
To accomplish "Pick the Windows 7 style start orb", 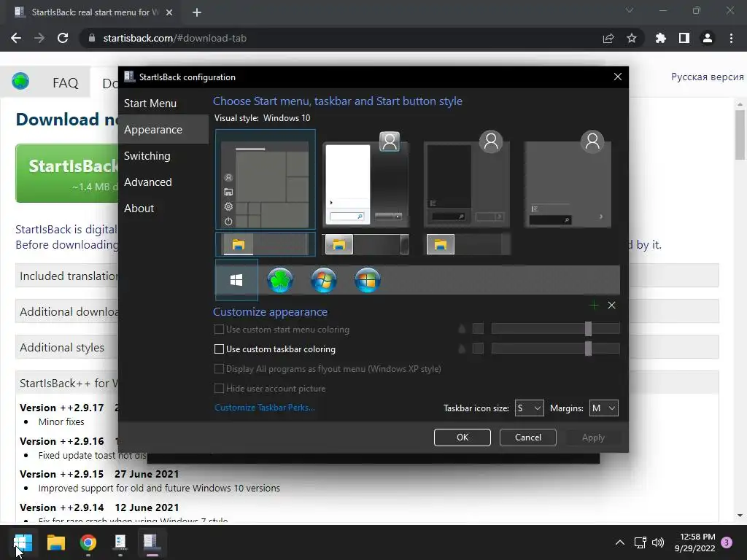I will click(x=324, y=280).
